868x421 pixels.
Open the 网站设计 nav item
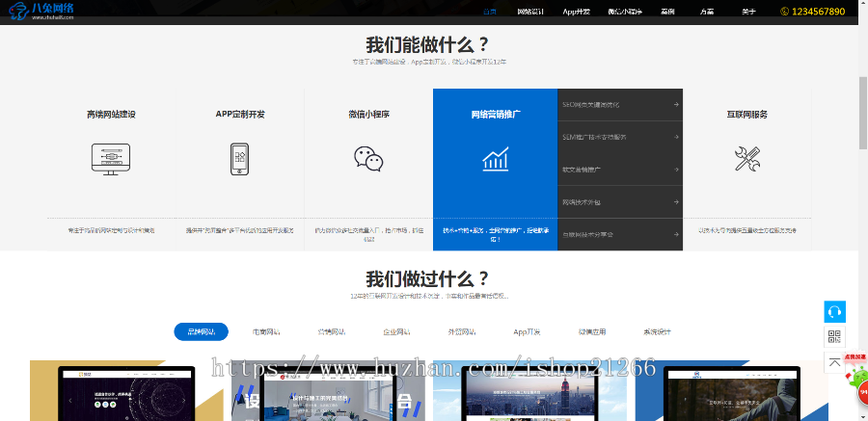tap(530, 12)
